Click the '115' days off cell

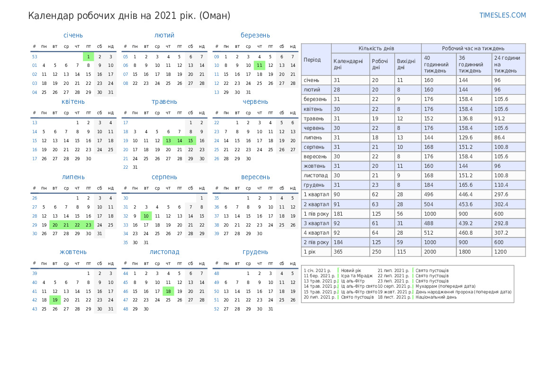[408, 252]
